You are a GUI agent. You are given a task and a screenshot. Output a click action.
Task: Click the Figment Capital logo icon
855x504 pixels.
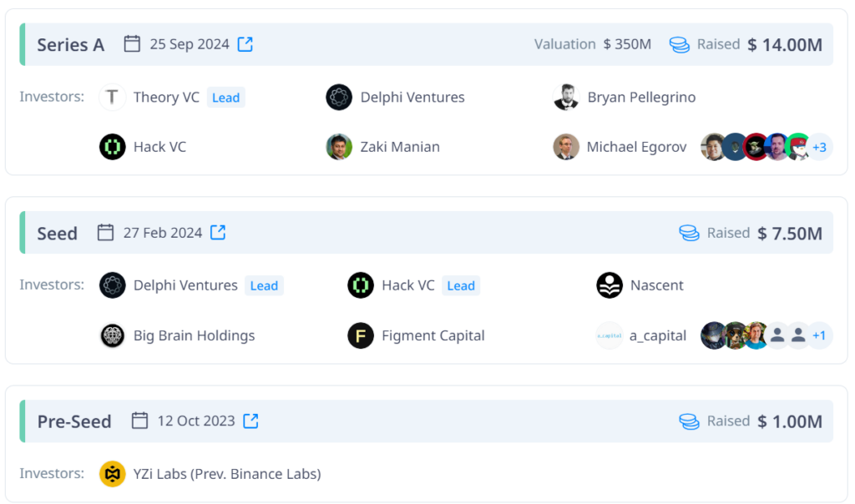click(x=361, y=335)
